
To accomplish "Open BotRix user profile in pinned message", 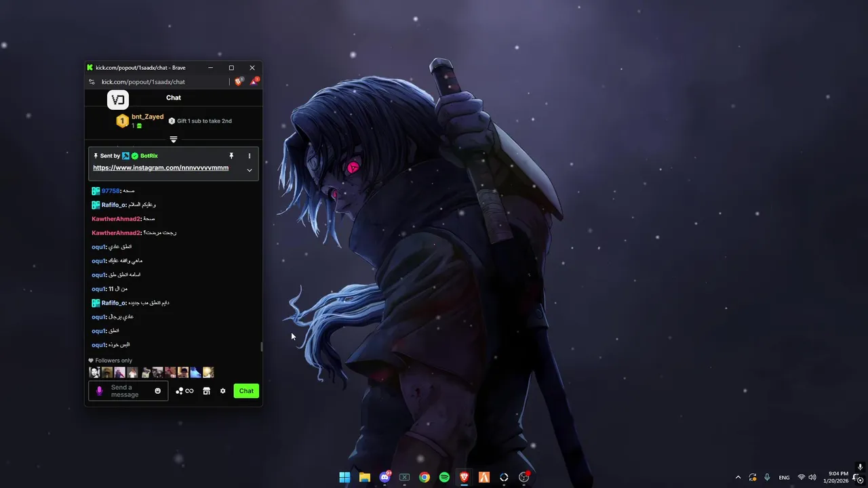I will pyautogui.click(x=149, y=156).
